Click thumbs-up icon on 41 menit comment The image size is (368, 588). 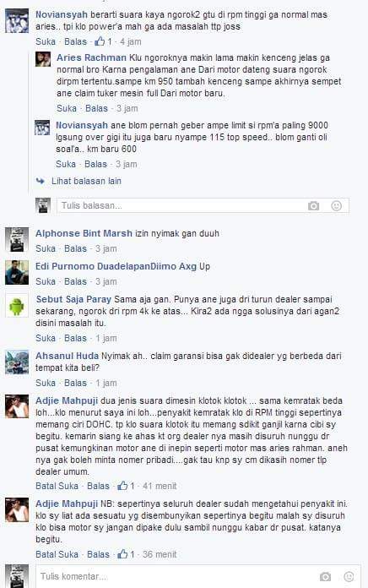tap(122, 486)
